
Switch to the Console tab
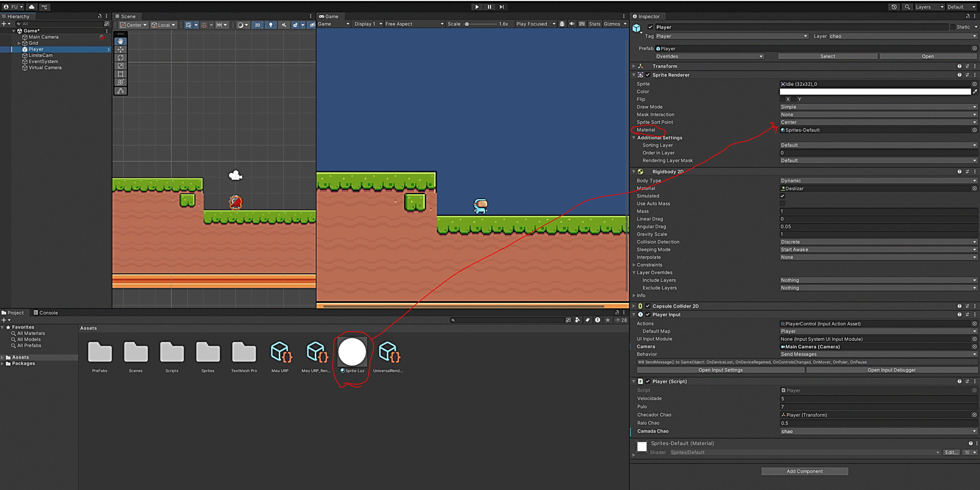point(46,313)
